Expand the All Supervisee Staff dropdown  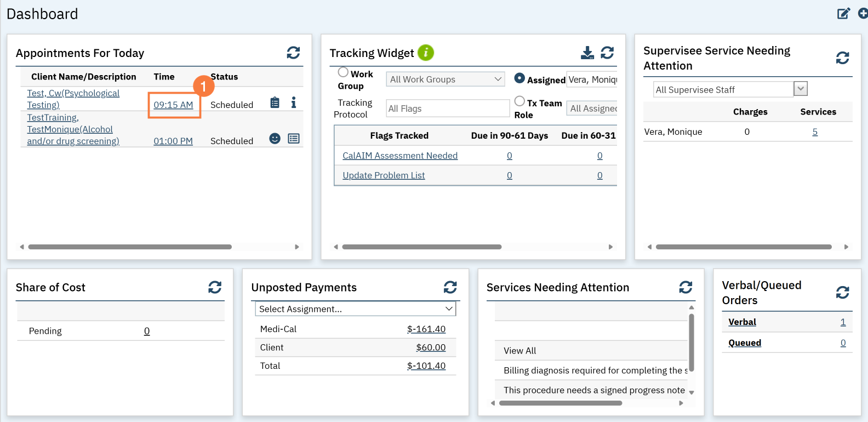click(x=800, y=89)
